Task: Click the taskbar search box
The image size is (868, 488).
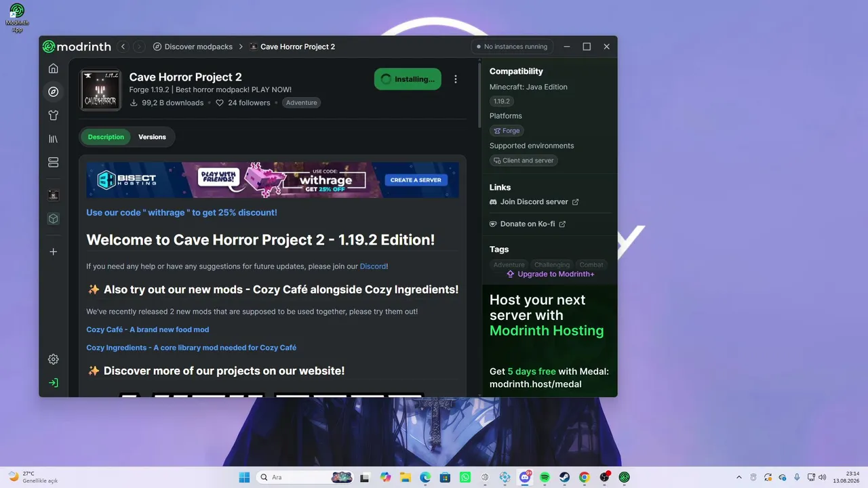Action: (x=305, y=477)
